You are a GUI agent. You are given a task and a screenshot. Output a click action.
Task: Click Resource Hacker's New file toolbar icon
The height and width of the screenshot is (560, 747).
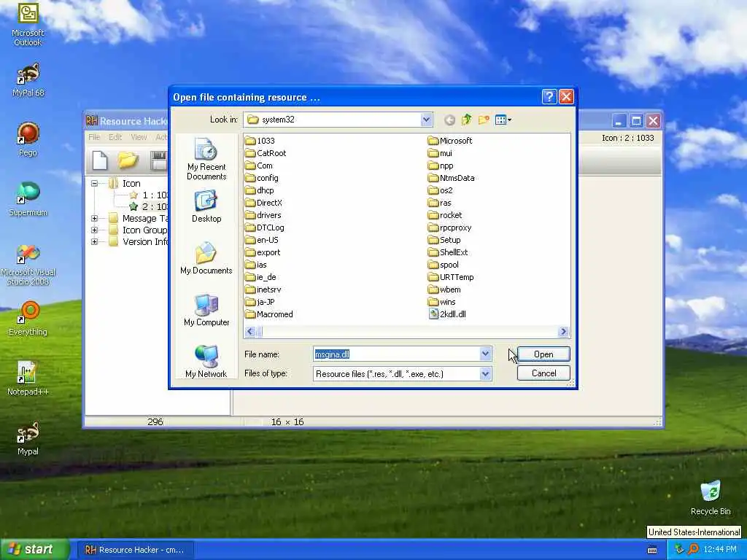[x=99, y=160]
